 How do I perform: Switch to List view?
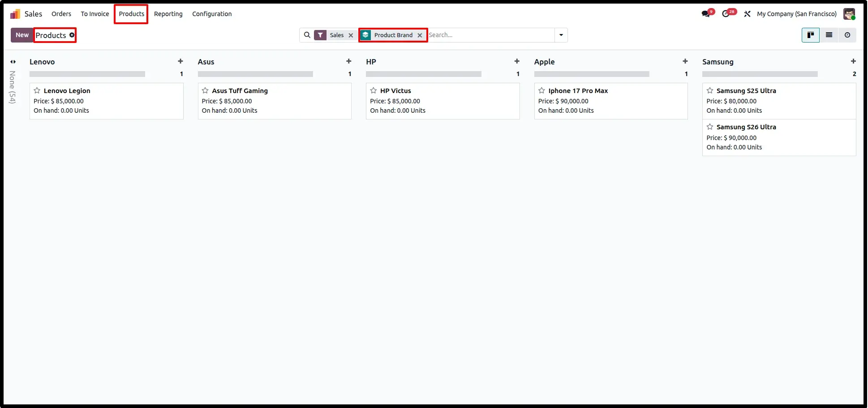(829, 35)
